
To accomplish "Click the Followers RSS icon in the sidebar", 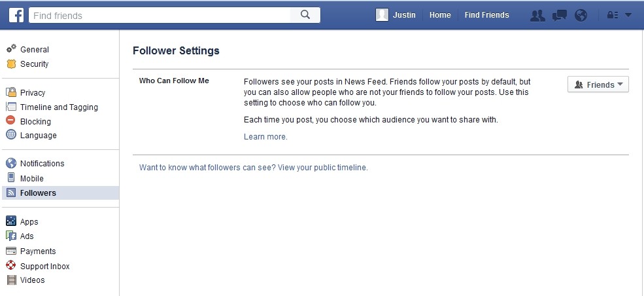I will point(11,193).
